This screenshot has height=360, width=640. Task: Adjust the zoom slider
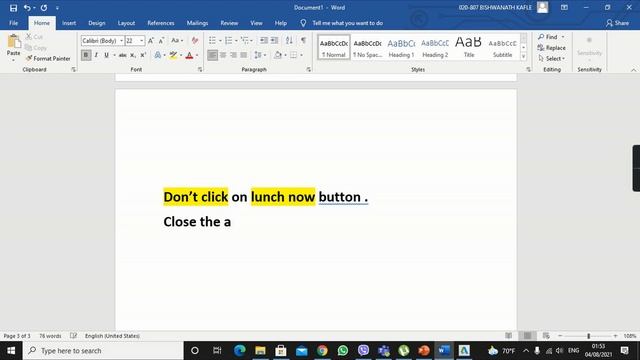pyautogui.click(x=588, y=336)
